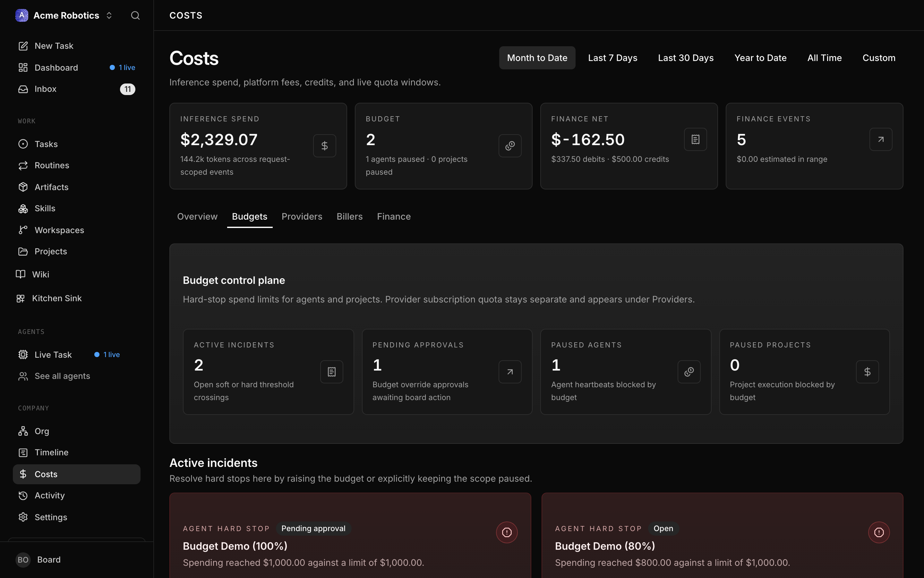Screen dimensions: 924x578
Task: Click the Kitchen Sink icon
Action: pos(21,298)
